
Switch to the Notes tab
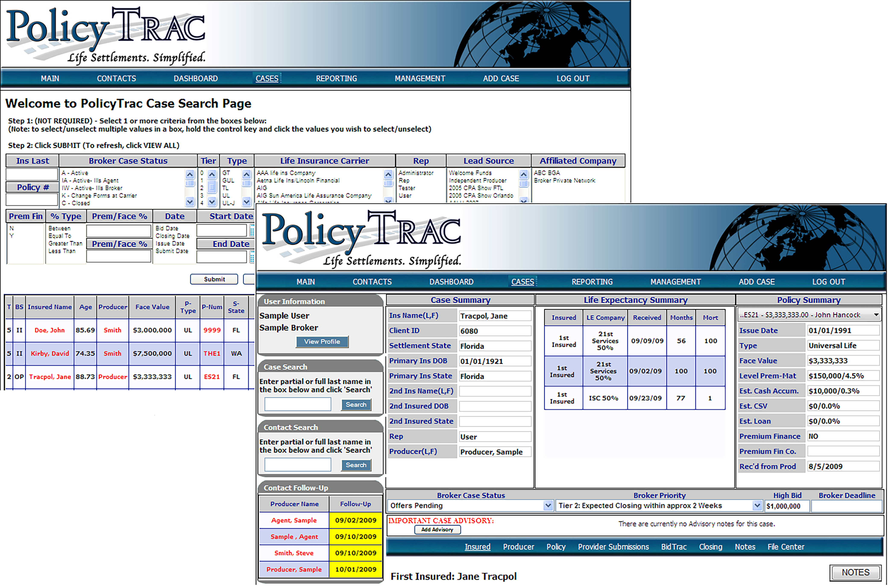(745, 547)
